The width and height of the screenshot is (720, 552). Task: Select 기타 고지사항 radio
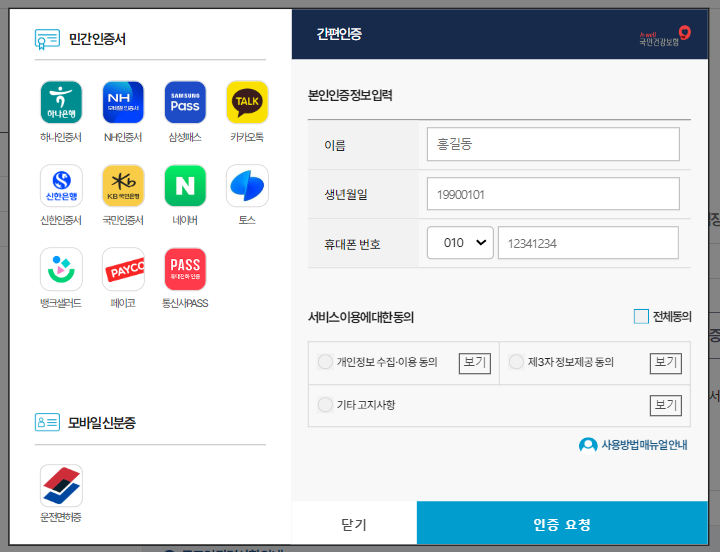pos(325,405)
